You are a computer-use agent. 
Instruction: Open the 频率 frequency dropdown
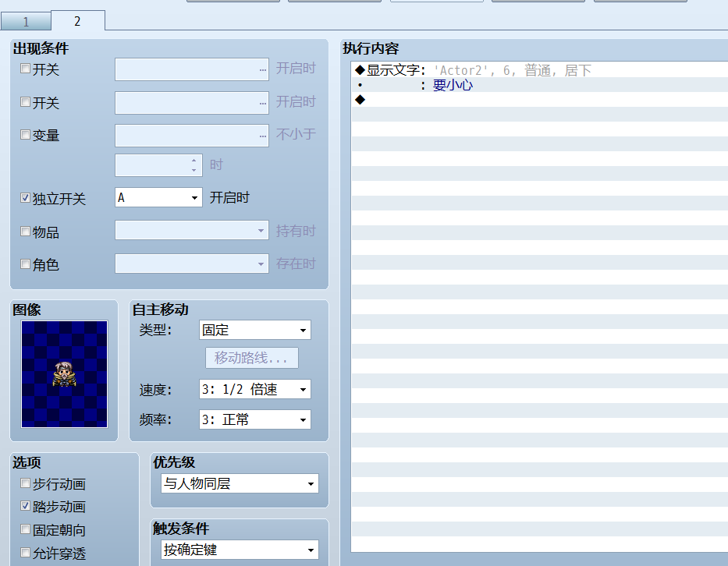click(x=255, y=419)
